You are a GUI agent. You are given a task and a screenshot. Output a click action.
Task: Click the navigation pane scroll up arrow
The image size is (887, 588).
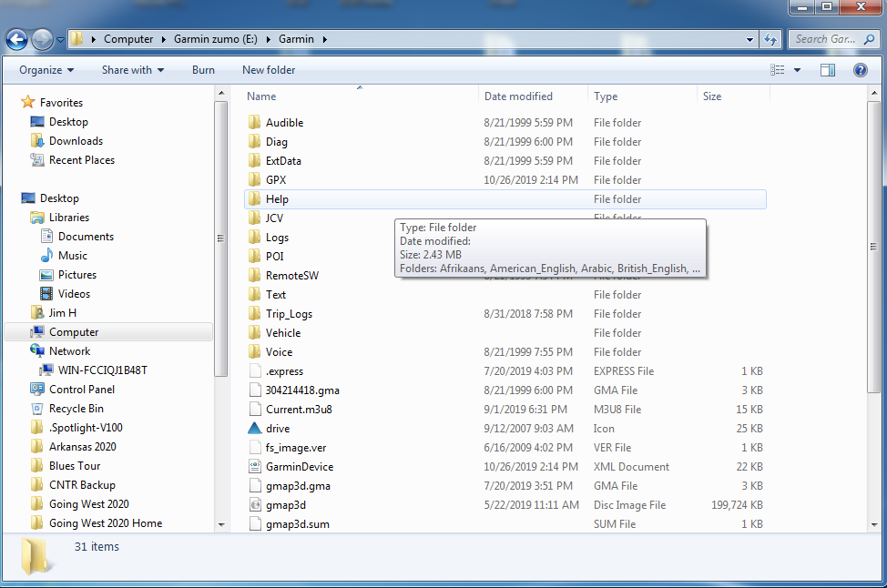(221, 93)
